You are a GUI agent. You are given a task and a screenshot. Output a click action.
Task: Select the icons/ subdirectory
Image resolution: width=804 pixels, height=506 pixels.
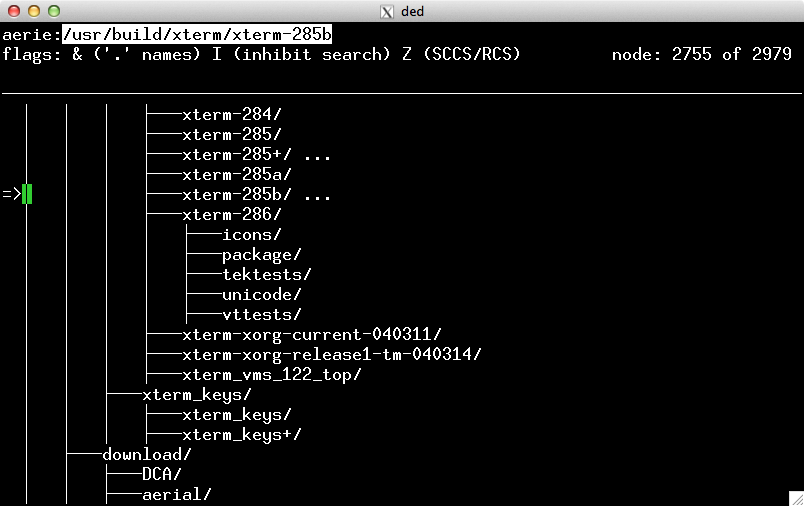(251, 234)
